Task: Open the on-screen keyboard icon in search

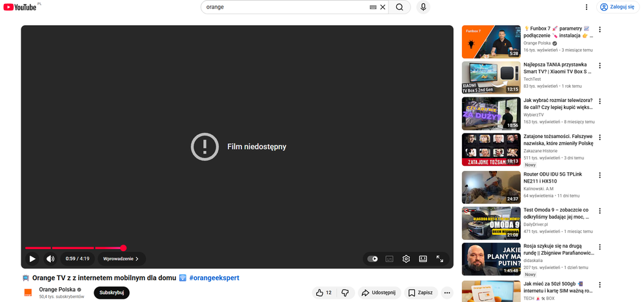Action: [x=373, y=7]
